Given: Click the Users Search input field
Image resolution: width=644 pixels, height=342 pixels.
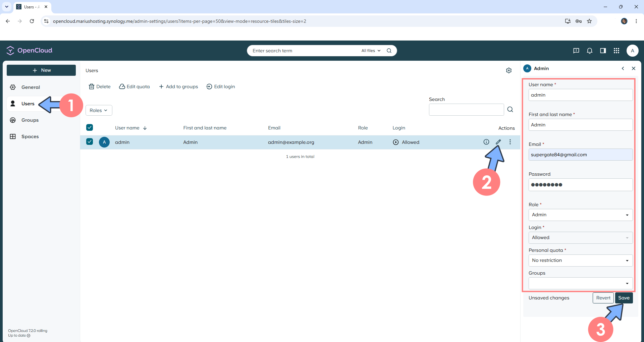Looking at the screenshot, I should coord(466,110).
